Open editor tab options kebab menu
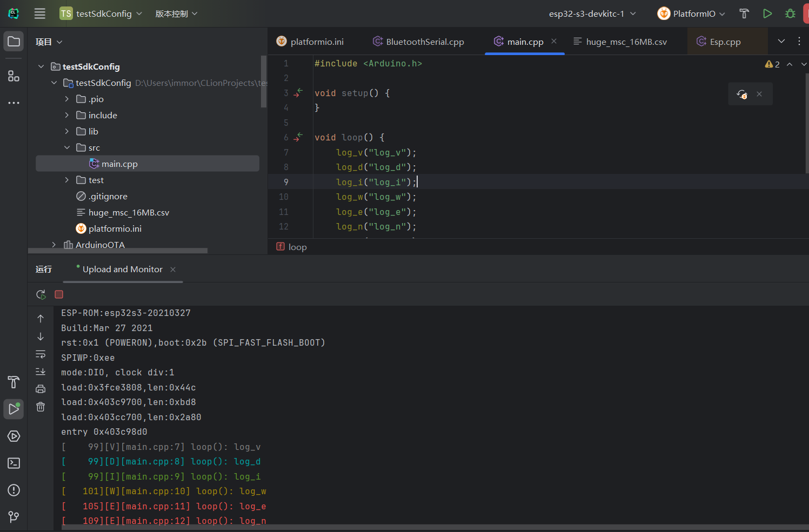The image size is (809, 532). [x=799, y=41]
